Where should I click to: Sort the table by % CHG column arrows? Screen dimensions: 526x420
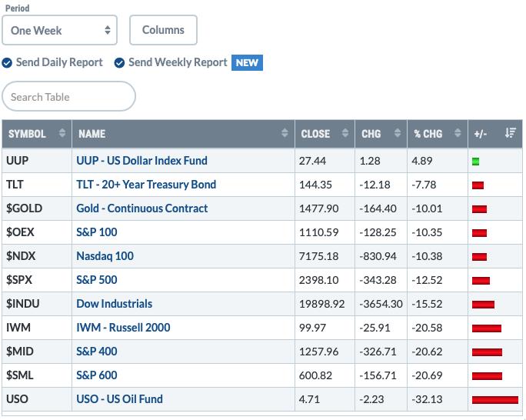(x=458, y=133)
